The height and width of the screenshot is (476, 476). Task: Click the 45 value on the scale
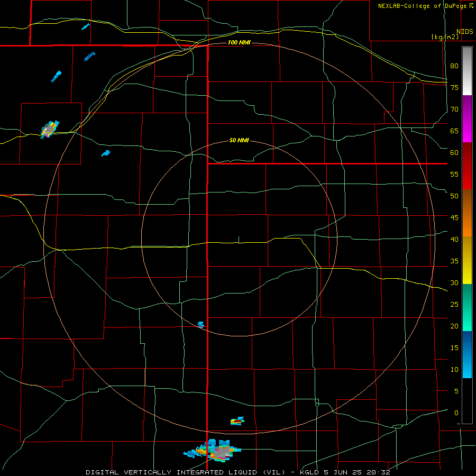coord(454,218)
